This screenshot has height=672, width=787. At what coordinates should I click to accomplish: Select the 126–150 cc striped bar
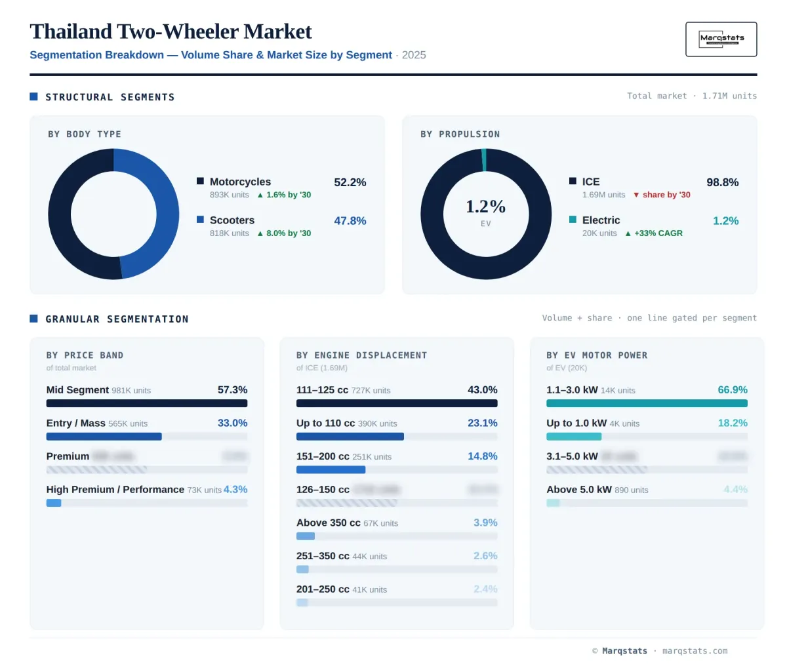(x=397, y=503)
